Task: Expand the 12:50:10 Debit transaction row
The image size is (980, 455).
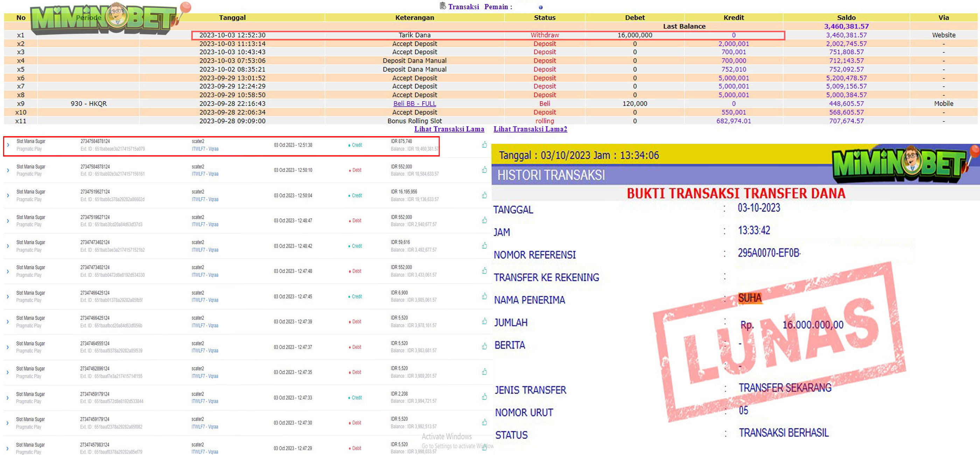Action: [8, 170]
